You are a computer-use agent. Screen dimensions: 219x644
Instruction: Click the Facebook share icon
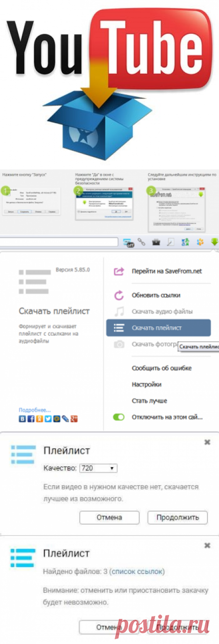point(31,419)
